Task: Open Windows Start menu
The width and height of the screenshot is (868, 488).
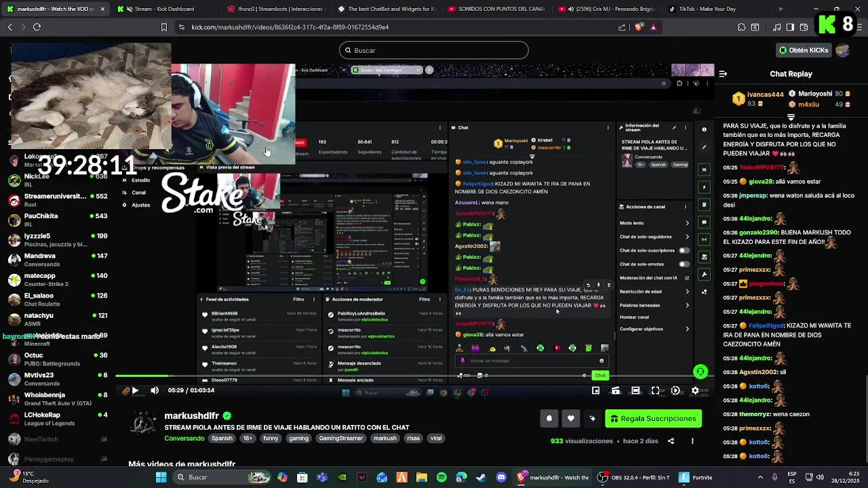Action: 161,477
